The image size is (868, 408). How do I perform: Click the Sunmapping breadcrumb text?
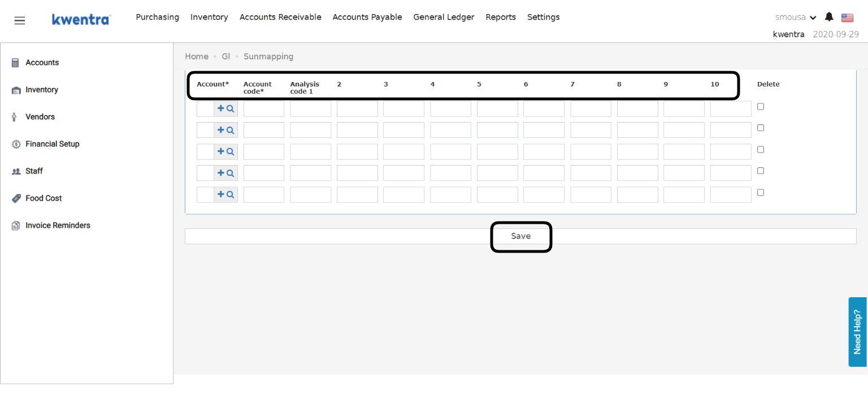[x=268, y=57]
